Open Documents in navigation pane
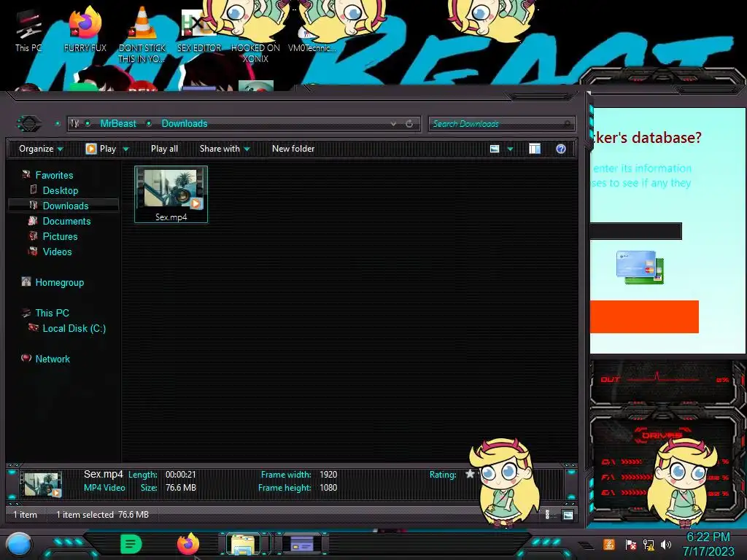The height and width of the screenshot is (560, 747). click(x=66, y=221)
